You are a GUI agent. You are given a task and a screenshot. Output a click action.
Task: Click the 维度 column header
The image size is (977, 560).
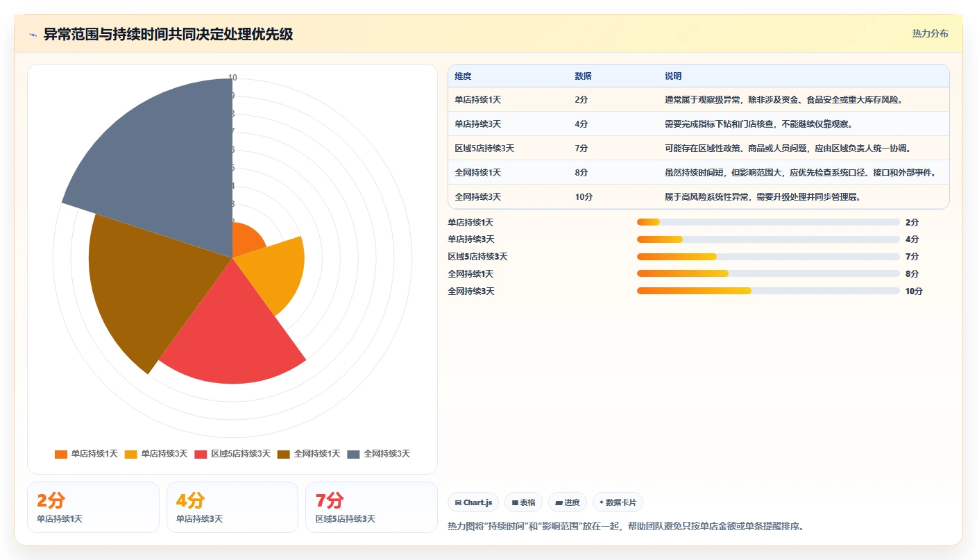[463, 76]
